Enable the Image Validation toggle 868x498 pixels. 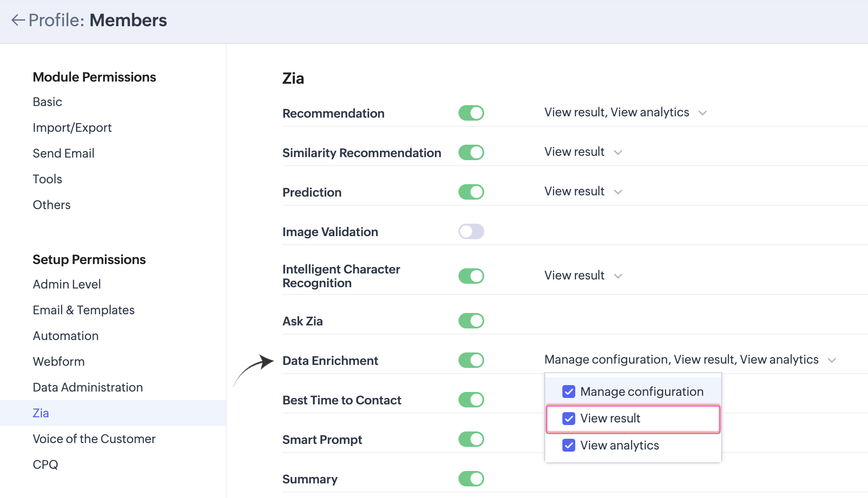click(471, 231)
